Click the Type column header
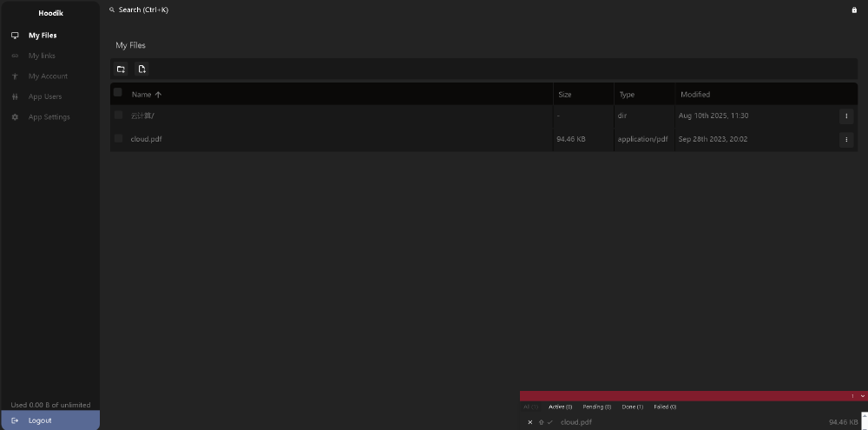The height and width of the screenshot is (430, 868). pyautogui.click(x=627, y=95)
